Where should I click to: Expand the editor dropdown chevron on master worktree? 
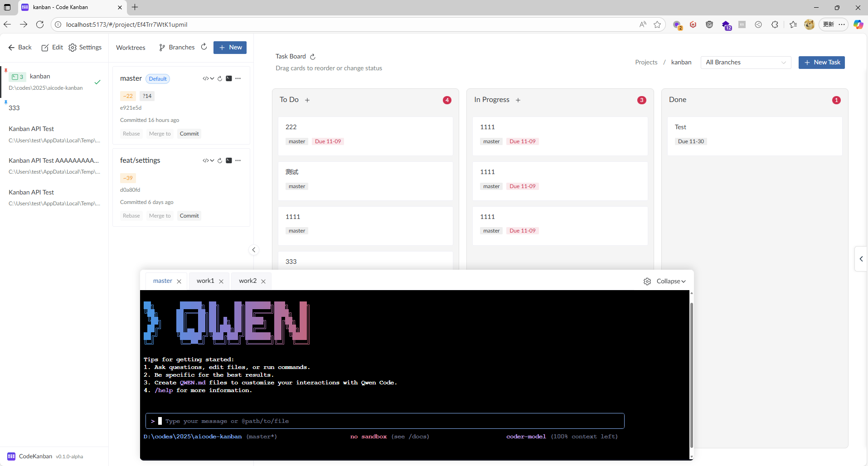click(x=212, y=78)
